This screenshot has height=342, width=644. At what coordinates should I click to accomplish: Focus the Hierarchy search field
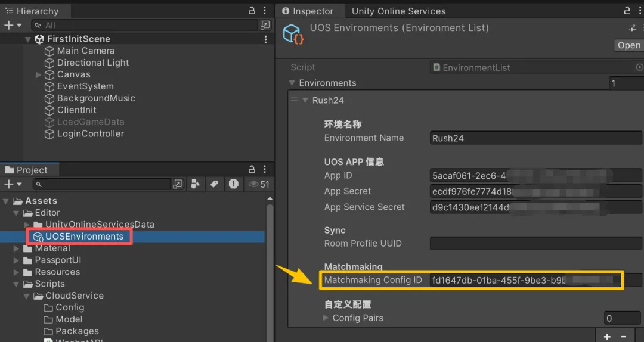point(144,26)
